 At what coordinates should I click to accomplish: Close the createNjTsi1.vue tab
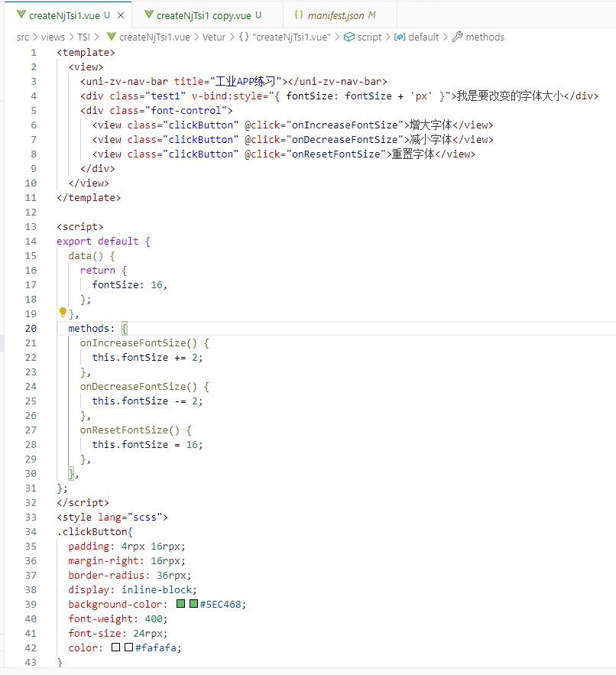coord(121,15)
